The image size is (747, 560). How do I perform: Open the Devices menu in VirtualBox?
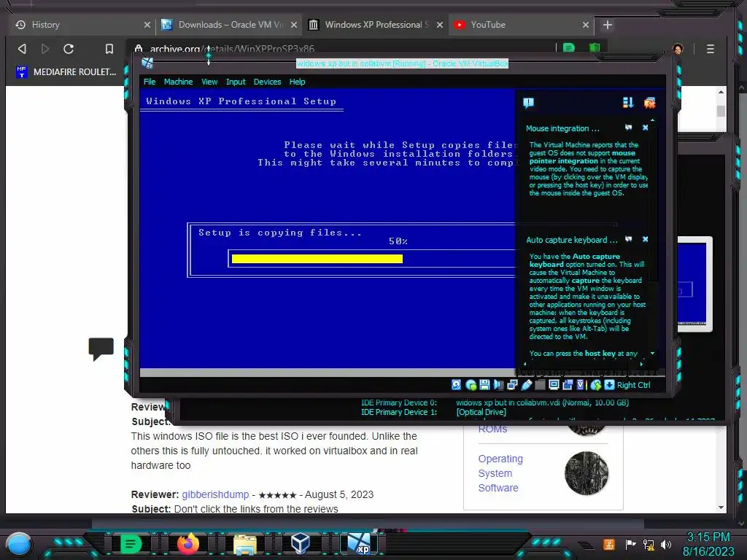(267, 82)
